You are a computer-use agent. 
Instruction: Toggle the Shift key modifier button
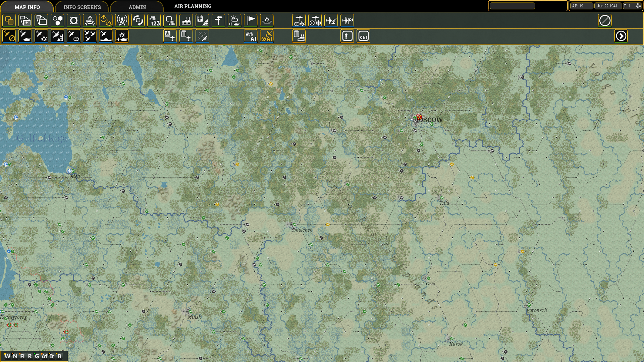click(x=347, y=36)
